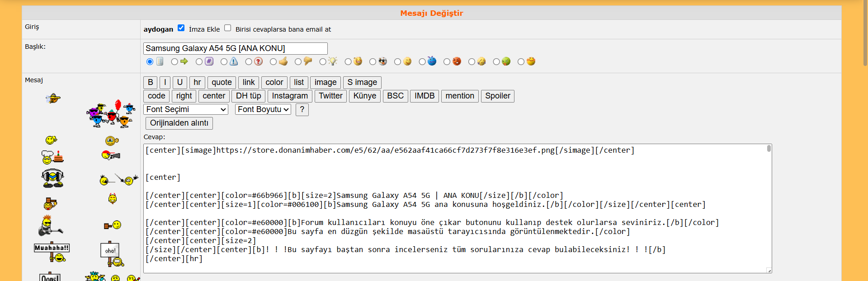Click the purple hash message icon
Viewport: 868px width, 281px height.
[209, 61]
